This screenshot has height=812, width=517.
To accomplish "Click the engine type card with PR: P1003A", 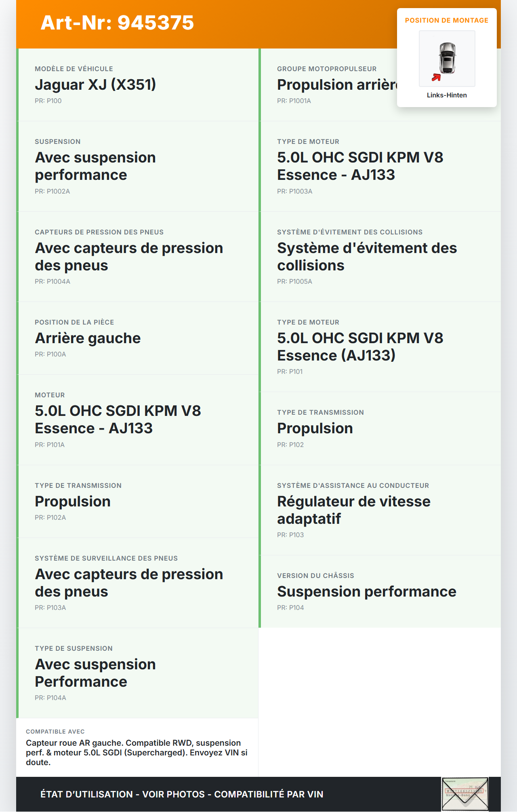I will 380,166.
